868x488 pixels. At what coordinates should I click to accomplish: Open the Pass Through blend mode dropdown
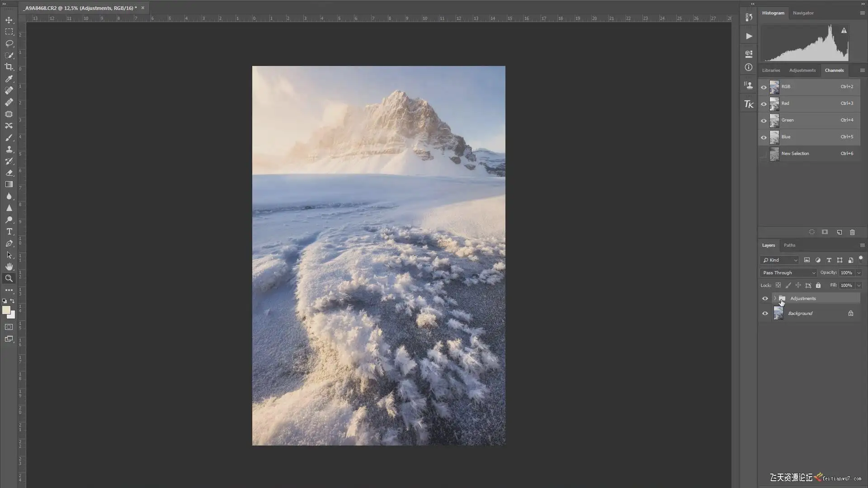[x=789, y=273]
